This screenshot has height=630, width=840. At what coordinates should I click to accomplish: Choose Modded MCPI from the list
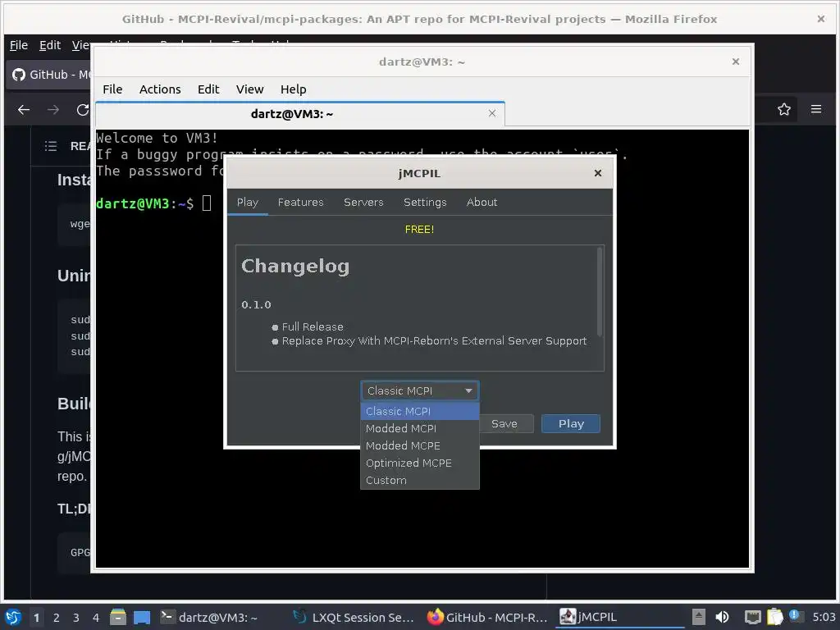420,428
